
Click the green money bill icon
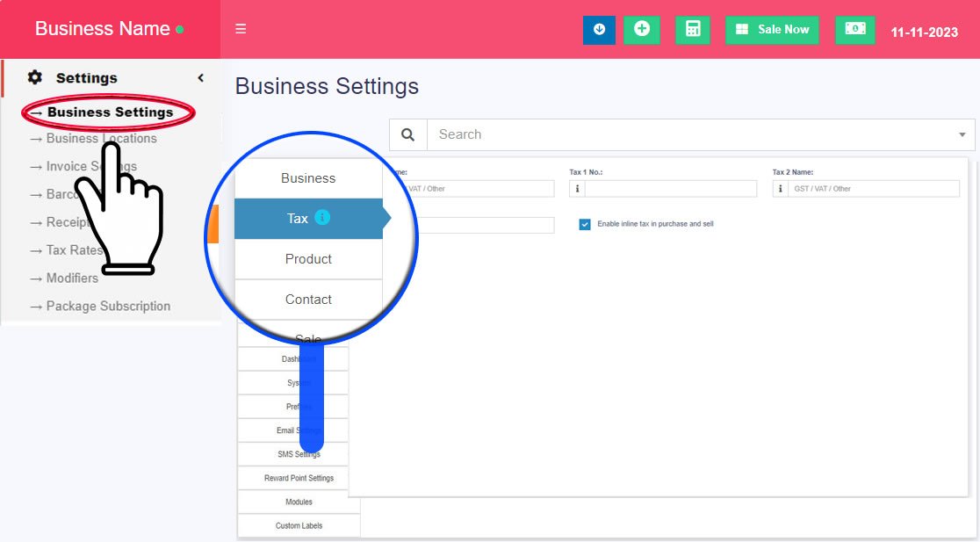tap(854, 29)
